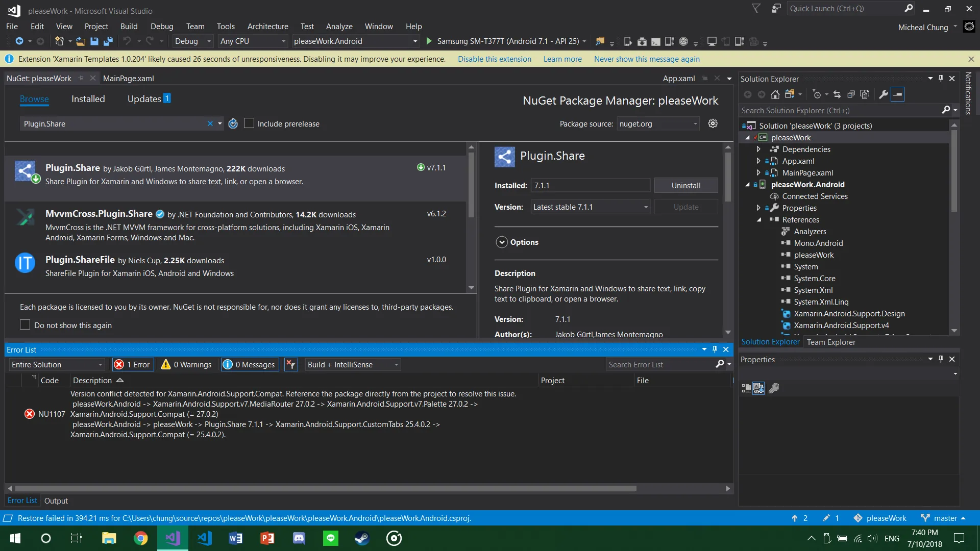Open the Package source dropdown
Viewport: 980px width, 551px height.
pyautogui.click(x=657, y=123)
